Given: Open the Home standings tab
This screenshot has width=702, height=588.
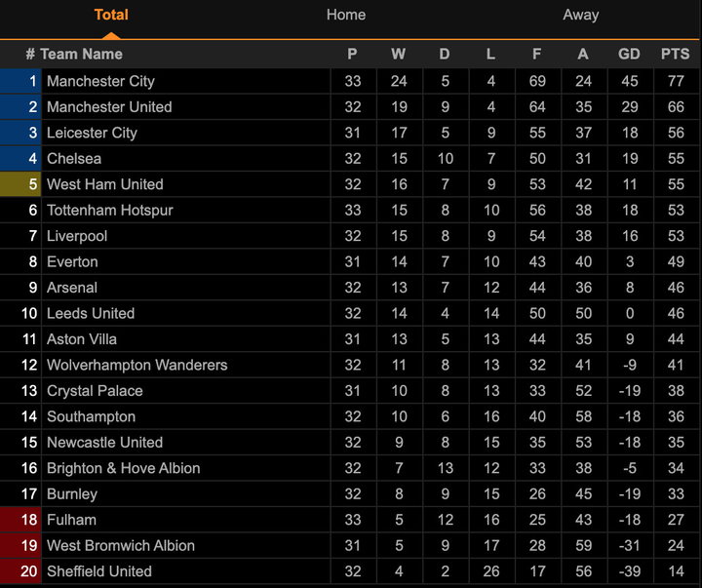Looking at the screenshot, I should 346,15.
